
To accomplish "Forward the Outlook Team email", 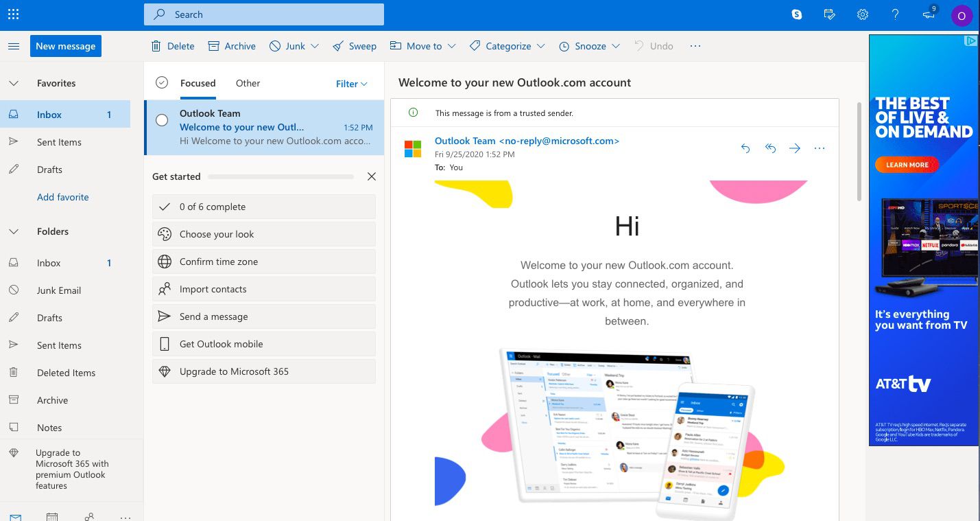I will (x=795, y=148).
